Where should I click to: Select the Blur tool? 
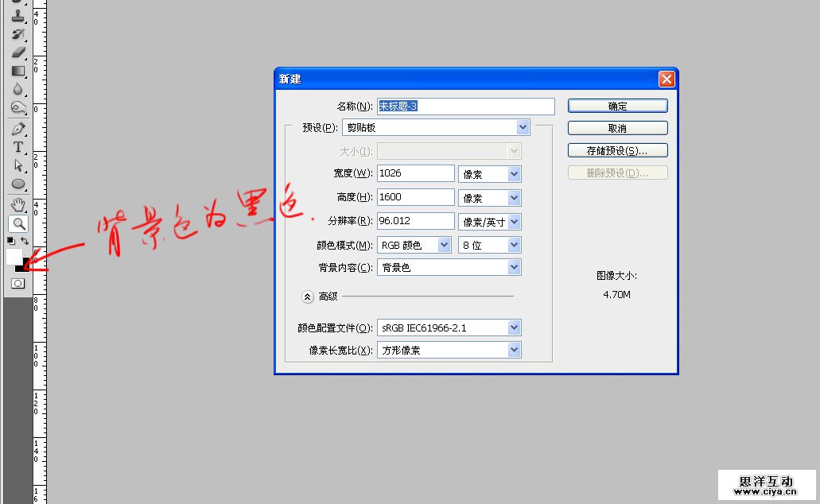[x=18, y=89]
